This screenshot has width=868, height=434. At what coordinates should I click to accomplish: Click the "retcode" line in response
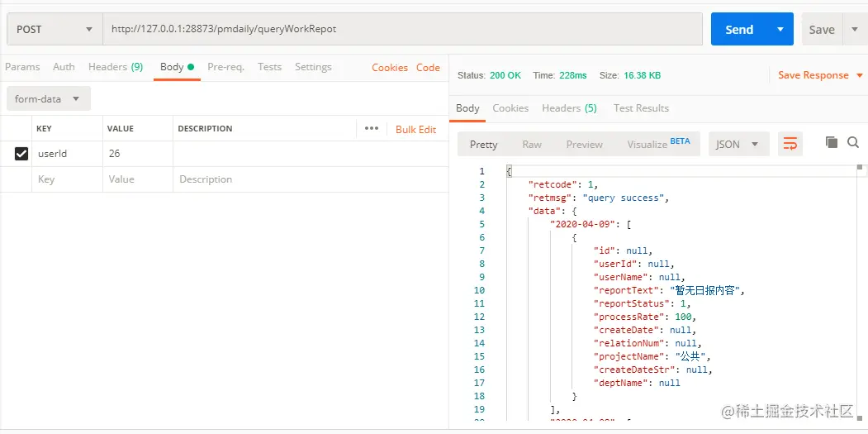click(x=563, y=184)
